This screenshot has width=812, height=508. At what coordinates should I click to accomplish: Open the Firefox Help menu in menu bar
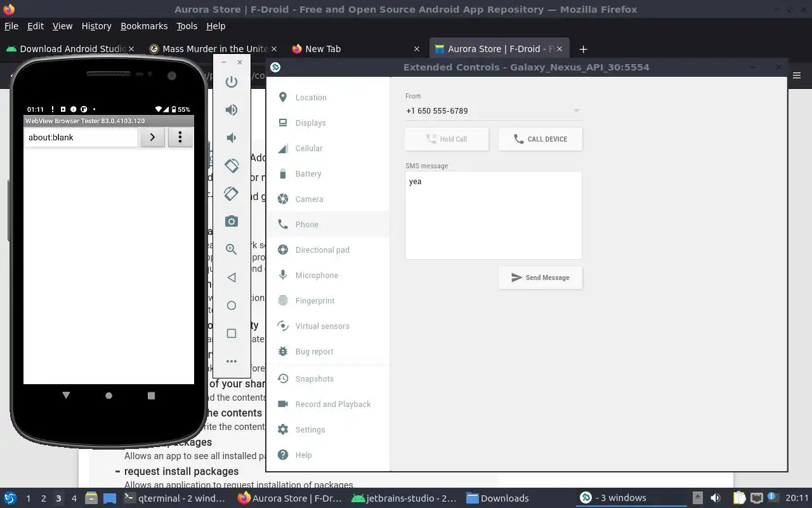[216, 26]
